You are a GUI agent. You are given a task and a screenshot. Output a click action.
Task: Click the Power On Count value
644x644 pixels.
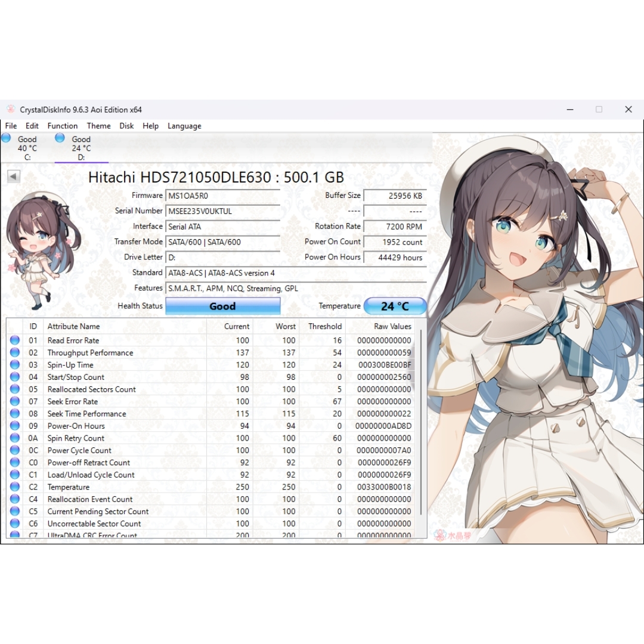pyautogui.click(x=395, y=242)
